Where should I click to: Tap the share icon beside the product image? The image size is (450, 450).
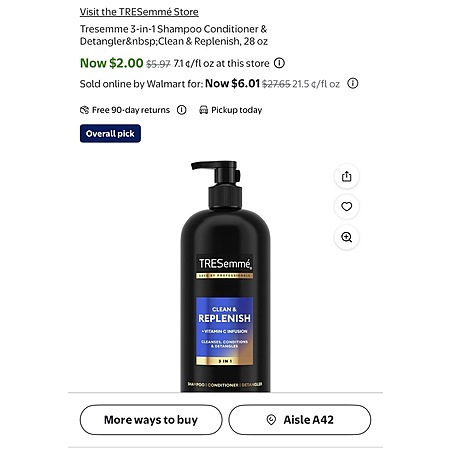[347, 176]
